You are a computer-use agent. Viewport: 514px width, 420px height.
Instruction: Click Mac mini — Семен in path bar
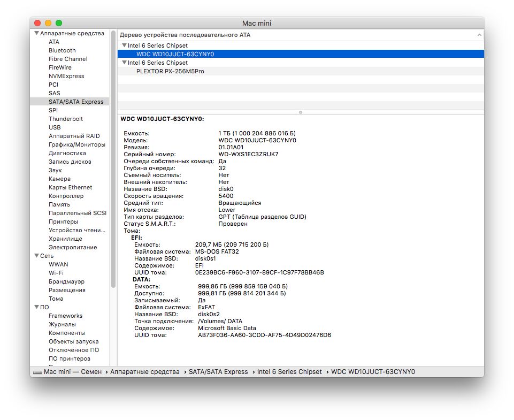73,371
